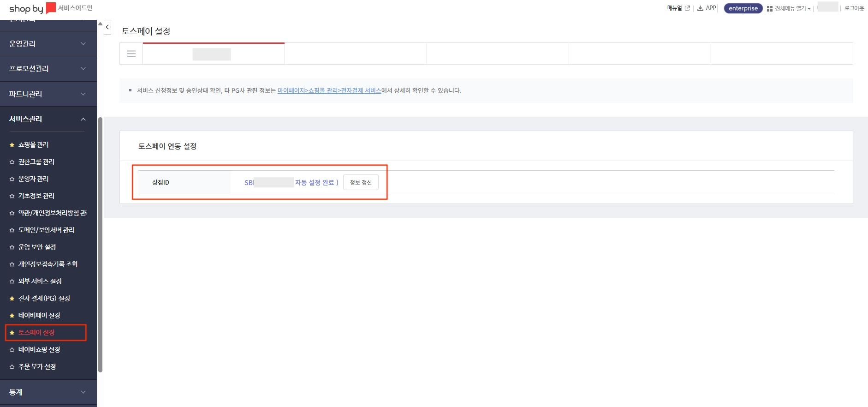868x407 pixels.
Task: Open the 전체메뉴 열기 dropdown
Action: tap(793, 9)
